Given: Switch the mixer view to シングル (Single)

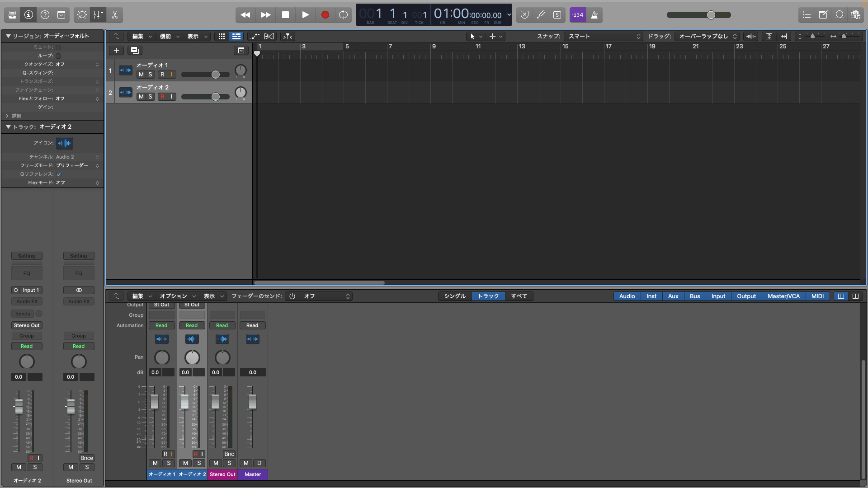Looking at the screenshot, I should click(x=455, y=296).
